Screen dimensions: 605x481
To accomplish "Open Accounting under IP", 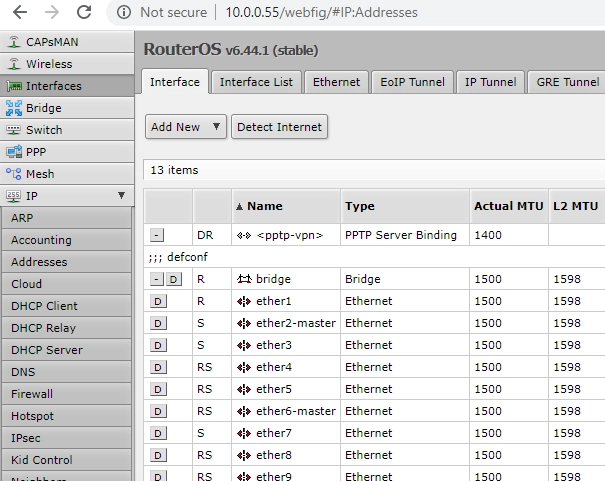I will coord(66,240).
